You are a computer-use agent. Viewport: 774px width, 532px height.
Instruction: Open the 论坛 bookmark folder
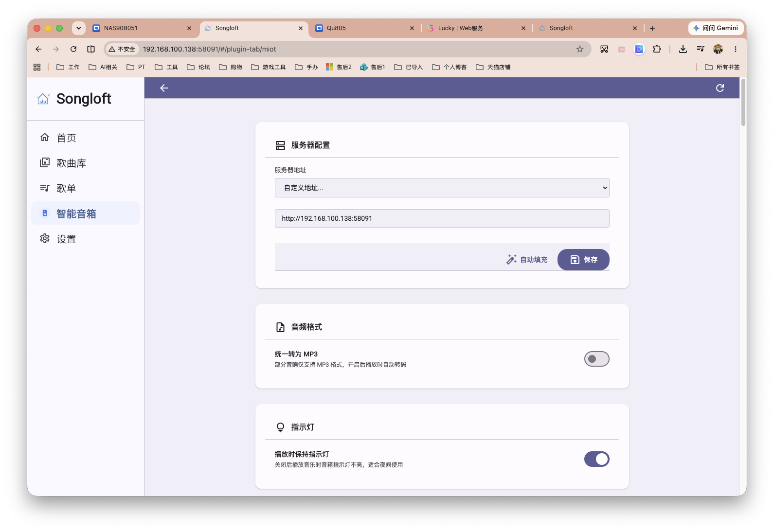198,67
